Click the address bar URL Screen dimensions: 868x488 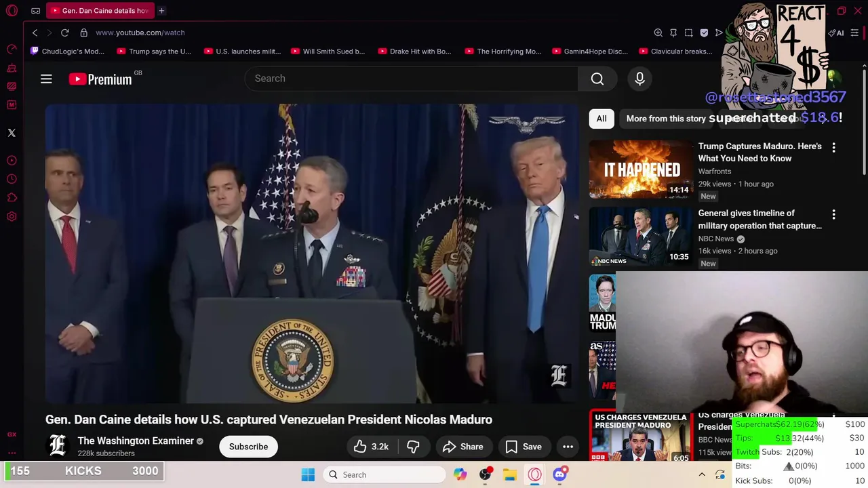(140, 33)
